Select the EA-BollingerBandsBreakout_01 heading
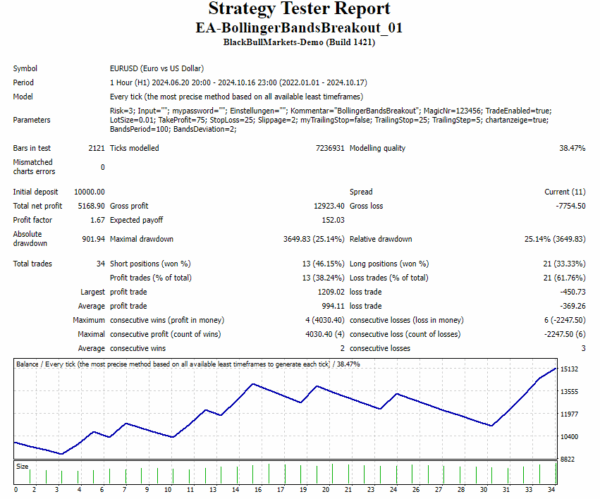 point(299,29)
